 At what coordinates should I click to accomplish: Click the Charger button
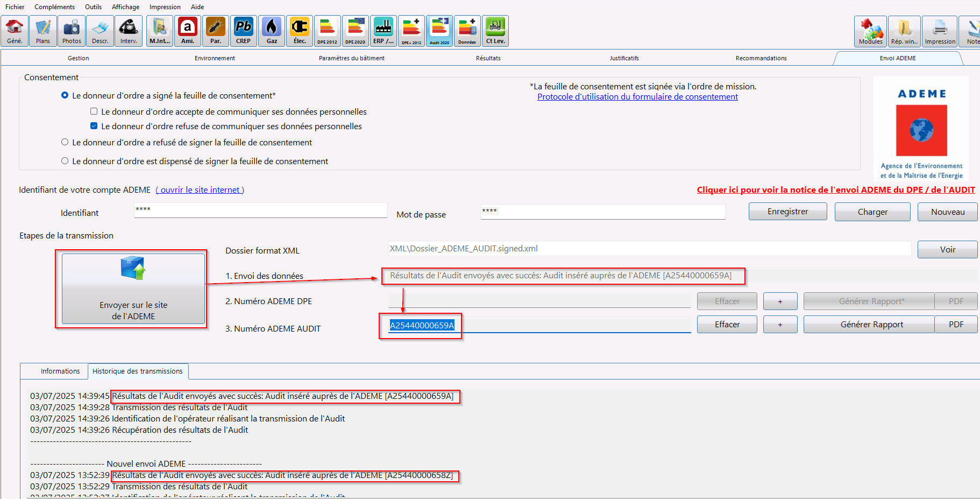click(872, 212)
